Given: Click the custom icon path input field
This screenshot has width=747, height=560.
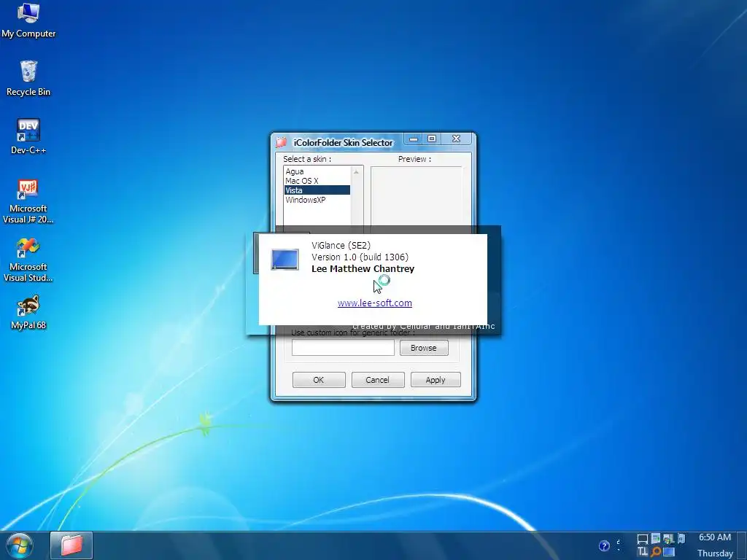Looking at the screenshot, I should coord(343,348).
